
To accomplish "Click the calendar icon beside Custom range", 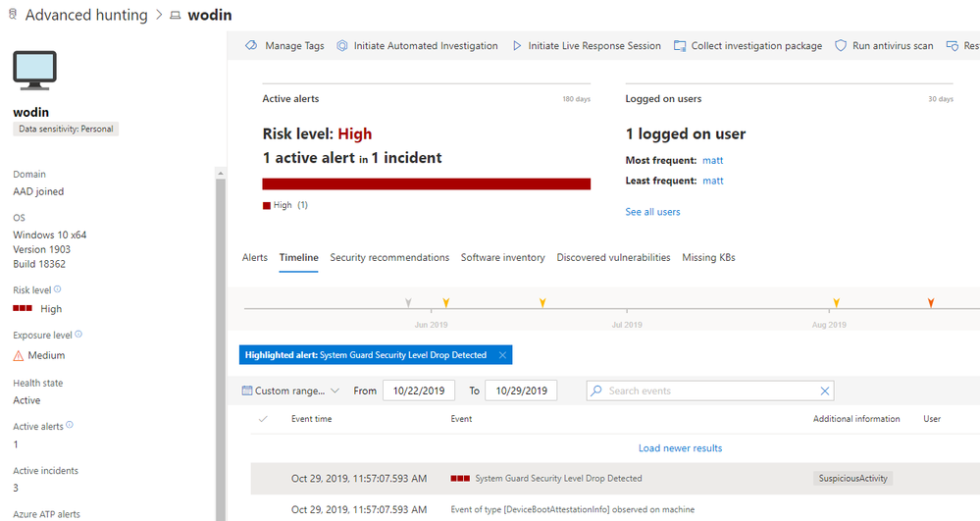I will (247, 391).
